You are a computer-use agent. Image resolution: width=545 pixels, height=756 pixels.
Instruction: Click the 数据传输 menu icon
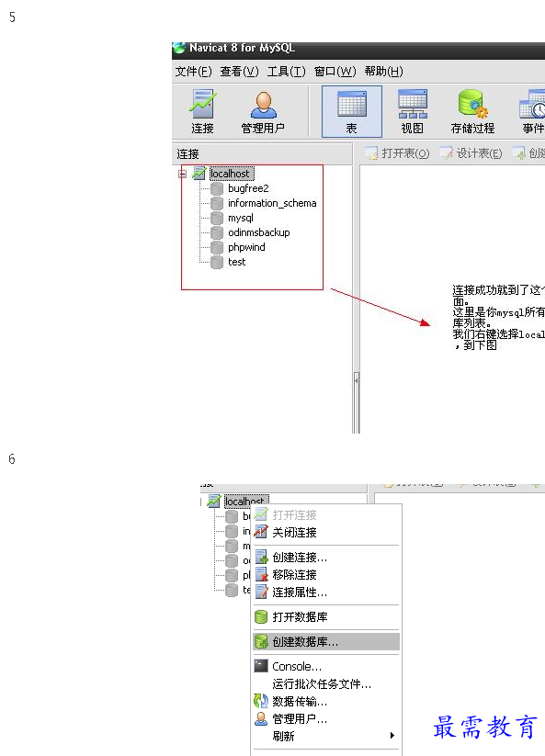coord(261,701)
